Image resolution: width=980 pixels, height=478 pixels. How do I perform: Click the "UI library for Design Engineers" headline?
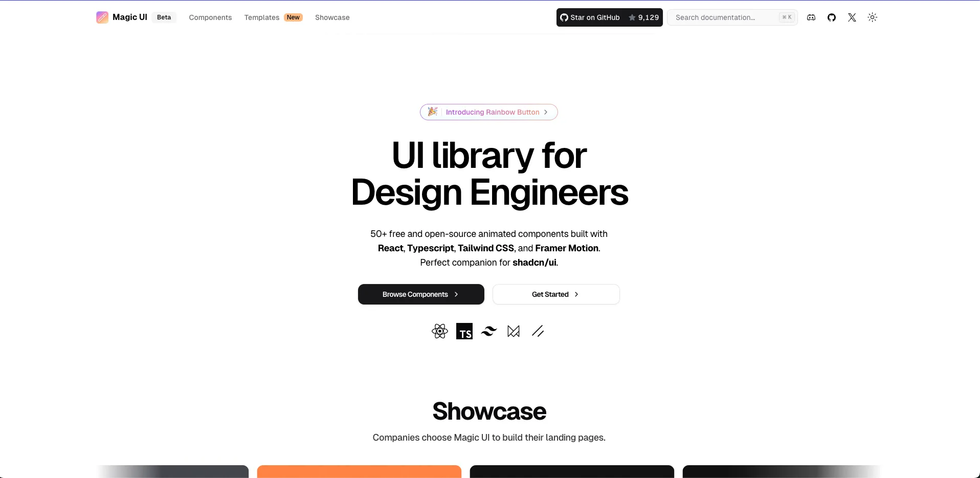(x=489, y=173)
